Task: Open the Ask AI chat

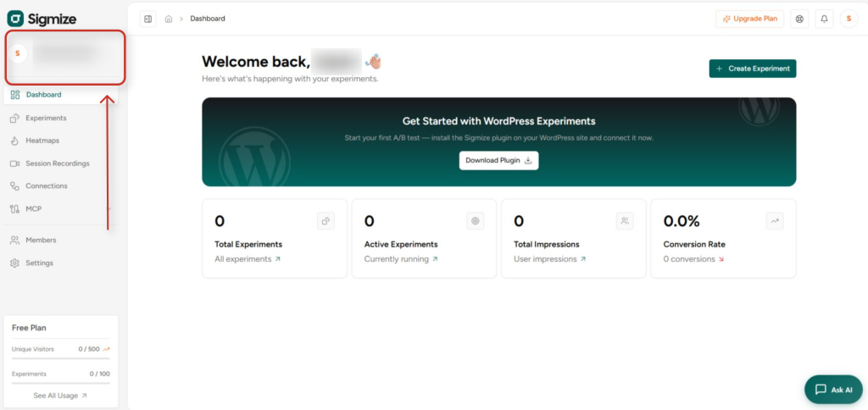Action: pyautogui.click(x=833, y=390)
